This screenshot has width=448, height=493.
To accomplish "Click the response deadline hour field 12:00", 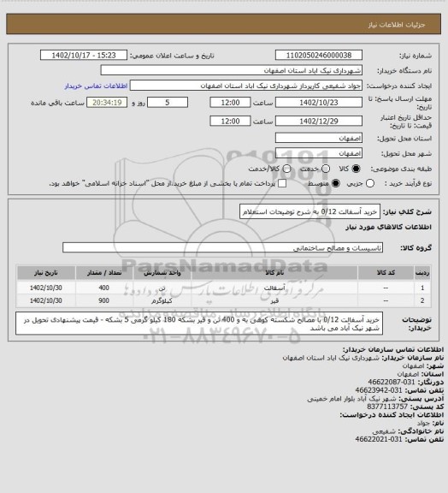I will (230, 103).
